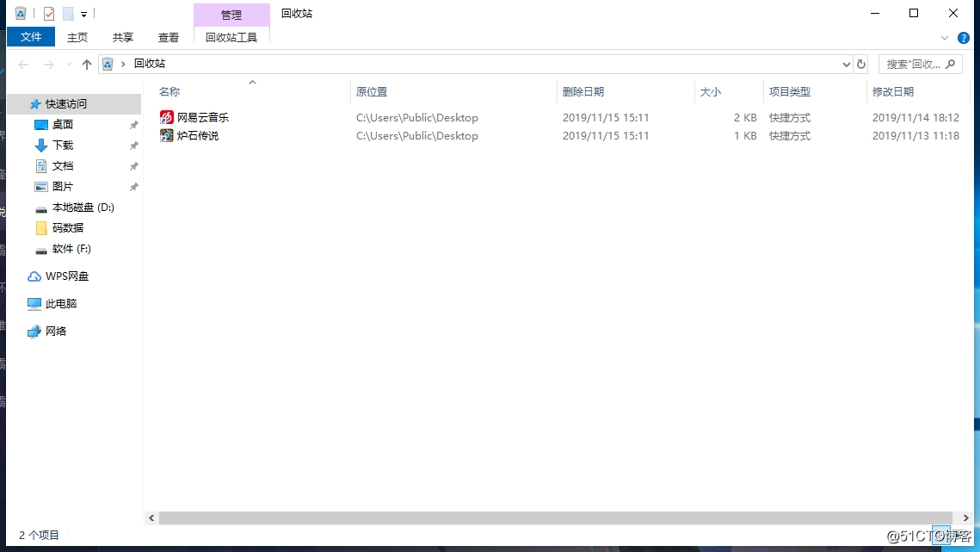Open WPS网盘 in navigation pane
980x552 pixels.
tap(67, 276)
